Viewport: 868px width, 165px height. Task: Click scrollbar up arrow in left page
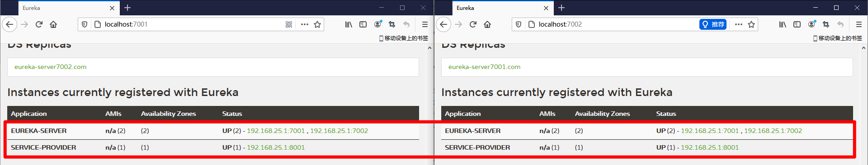(429, 48)
